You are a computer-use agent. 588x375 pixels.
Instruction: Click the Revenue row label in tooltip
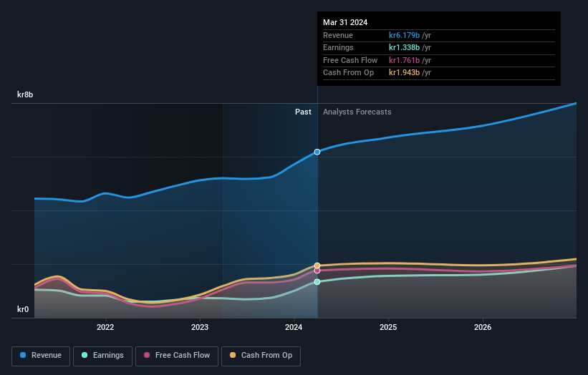coord(338,35)
